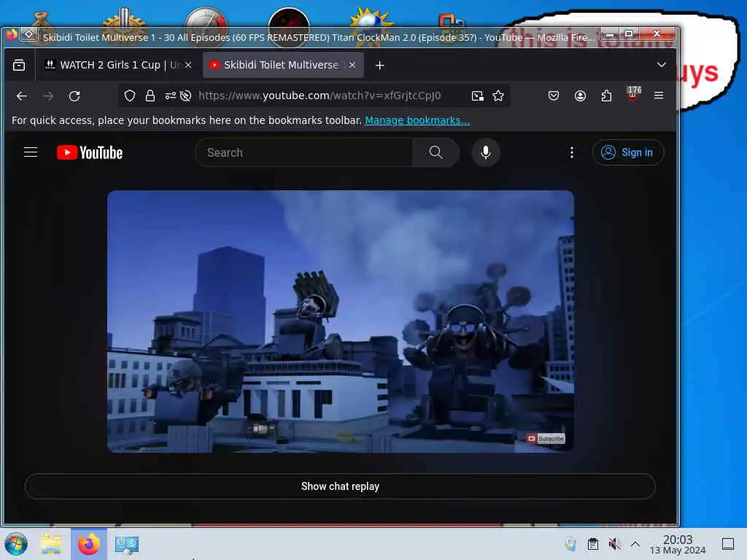Go back one page in Firefox
Screen dimensions: 747x560
[21, 96]
